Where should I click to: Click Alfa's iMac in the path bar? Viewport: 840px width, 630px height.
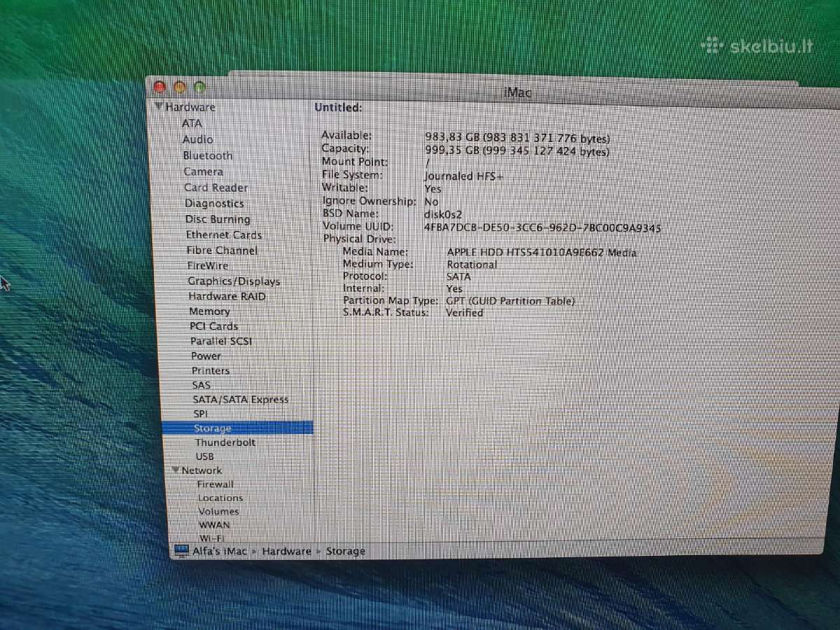(220, 551)
